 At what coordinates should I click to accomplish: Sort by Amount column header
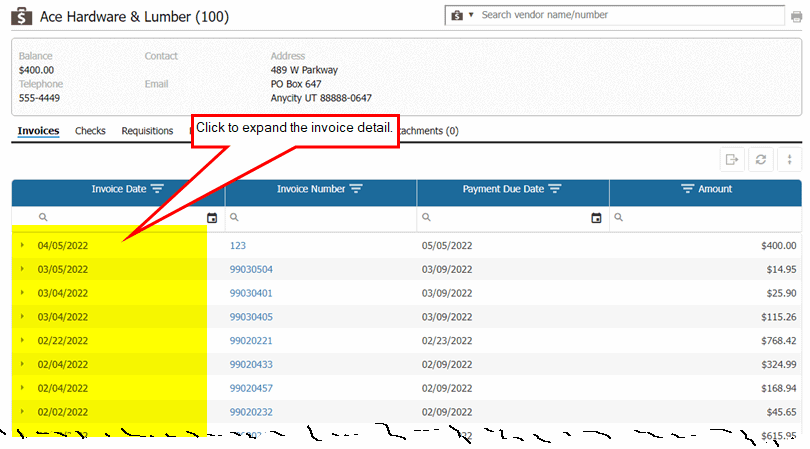715,189
